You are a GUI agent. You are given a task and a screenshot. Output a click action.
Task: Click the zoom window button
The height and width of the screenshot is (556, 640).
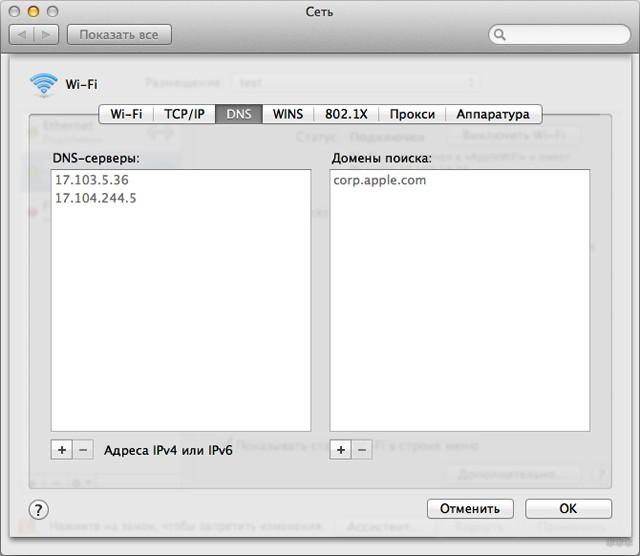53,11
